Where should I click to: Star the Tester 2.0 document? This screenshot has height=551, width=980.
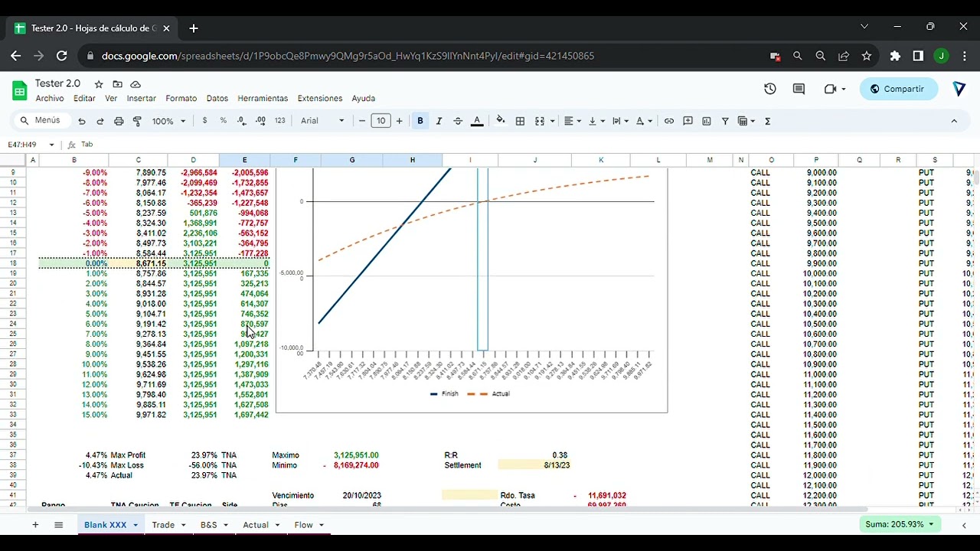click(x=99, y=84)
